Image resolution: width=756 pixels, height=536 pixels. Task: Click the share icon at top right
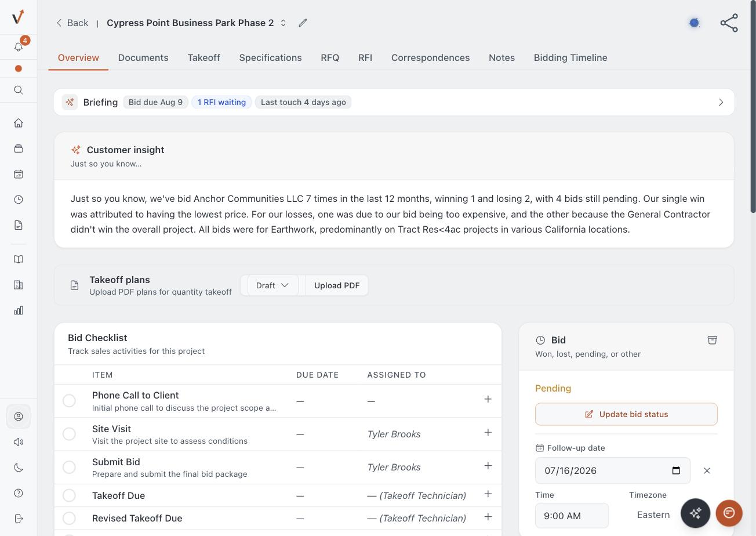tap(729, 23)
